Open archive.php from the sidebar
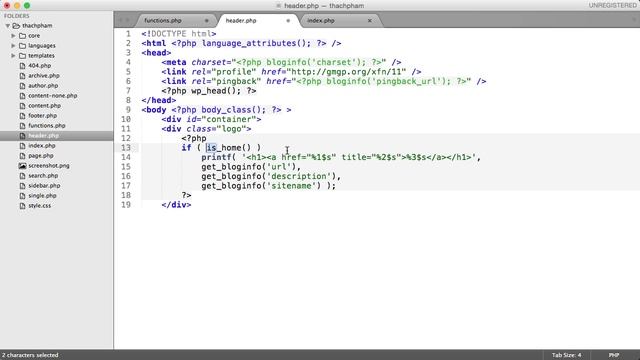The width and height of the screenshot is (640, 360). pos(44,76)
